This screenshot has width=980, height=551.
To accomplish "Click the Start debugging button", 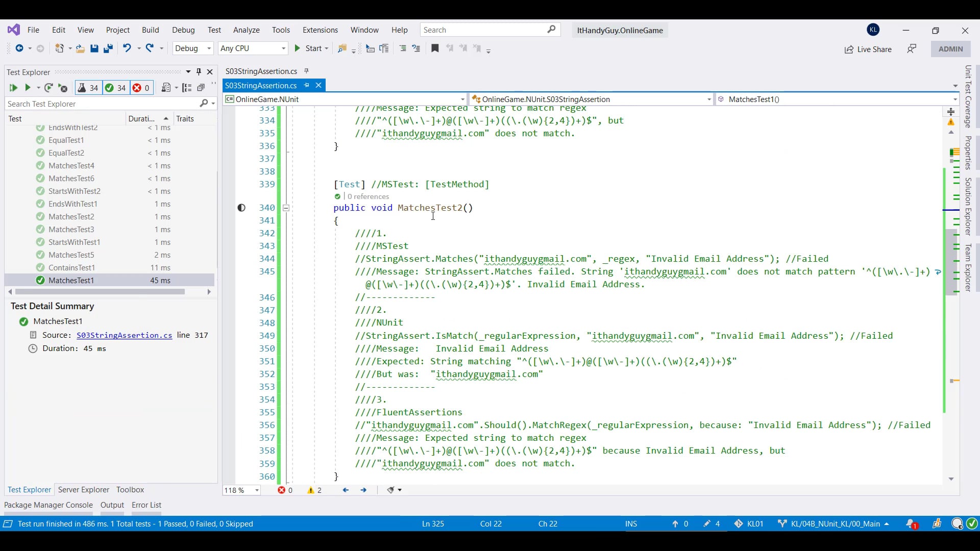I will [309, 48].
